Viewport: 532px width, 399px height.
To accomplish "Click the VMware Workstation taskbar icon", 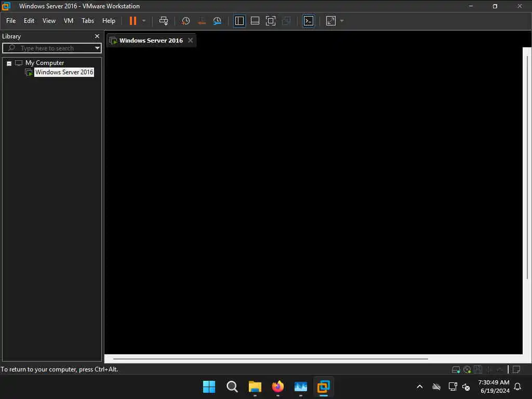I will [323, 387].
